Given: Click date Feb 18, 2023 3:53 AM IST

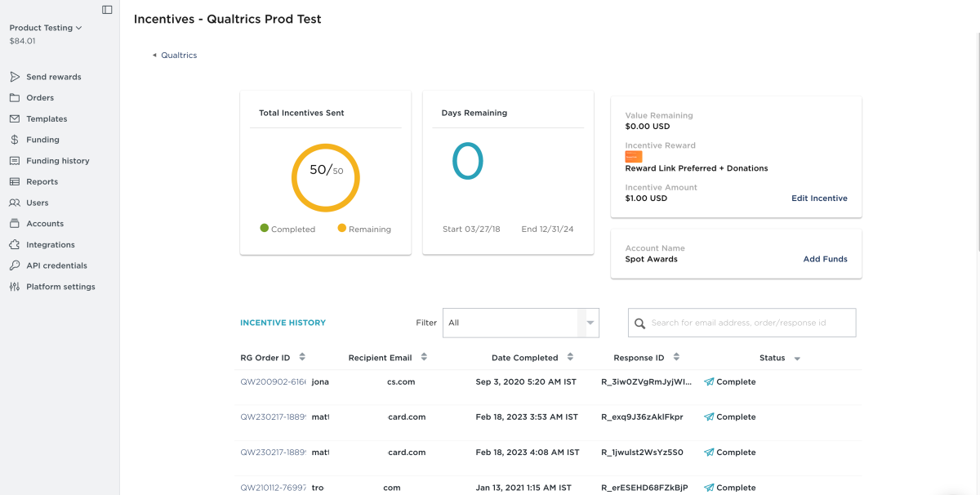Looking at the screenshot, I should tap(527, 417).
